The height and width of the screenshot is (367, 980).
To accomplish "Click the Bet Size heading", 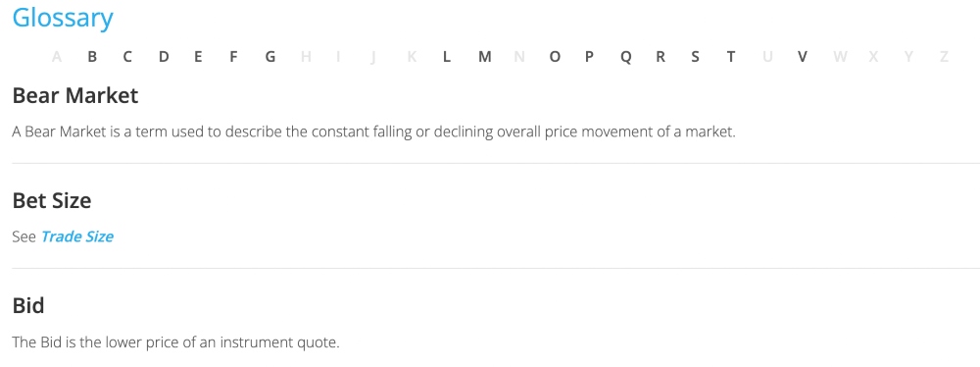I will click(x=52, y=201).
